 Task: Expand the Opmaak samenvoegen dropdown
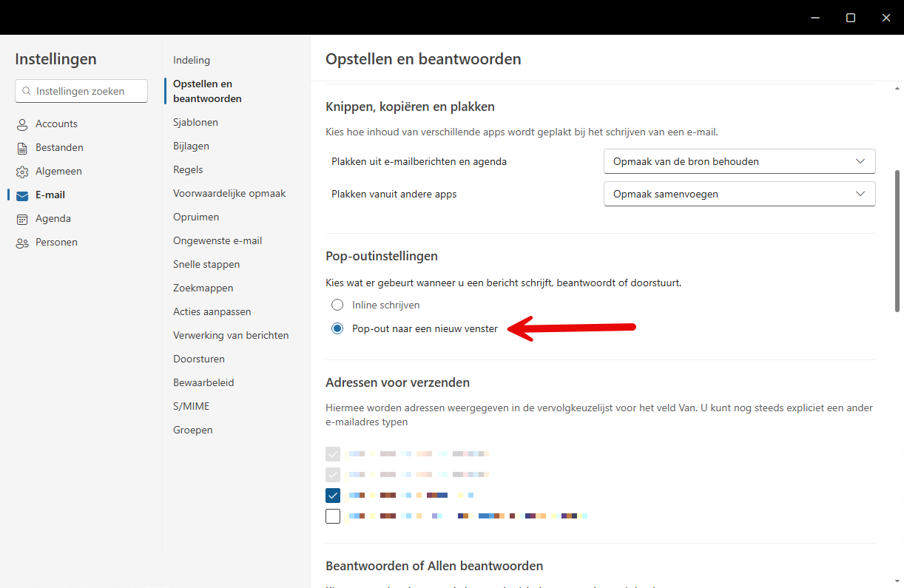click(x=739, y=194)
